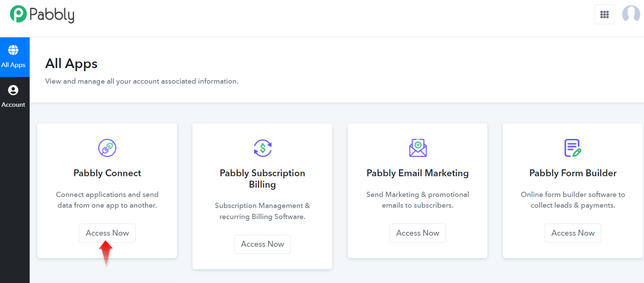The height and width of the screenshot is (283, 644).
Task: Click the Subscription Billing dollar icon
Action: point(262,148)
